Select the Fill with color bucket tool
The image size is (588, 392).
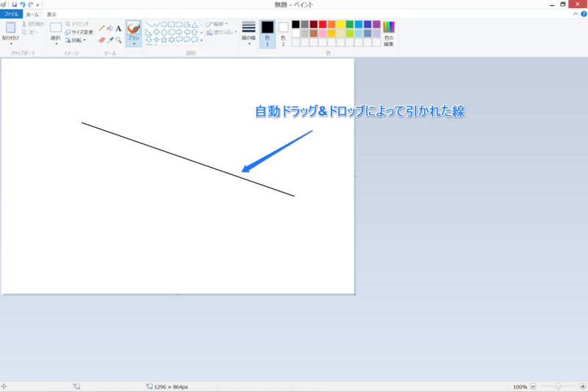click(x=110, y=29)
